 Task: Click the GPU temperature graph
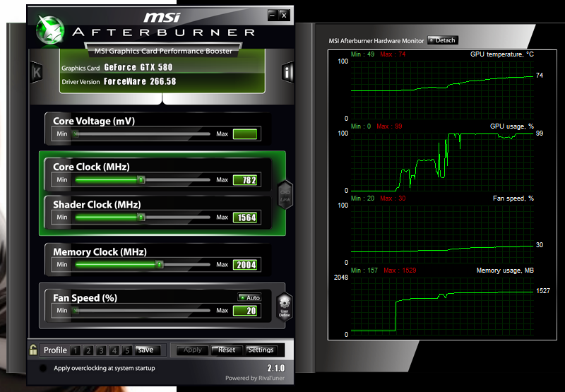pos(442,90)
